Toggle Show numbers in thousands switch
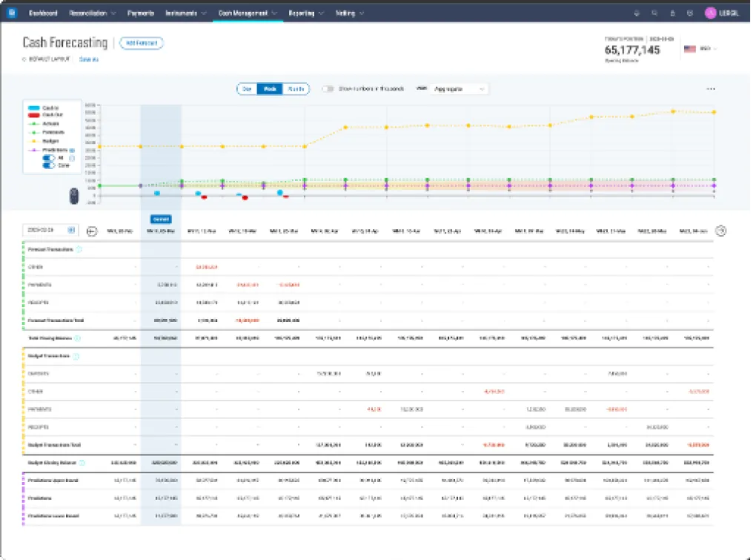Viewport: 756px width, 560px height. (x=328, y=89)
